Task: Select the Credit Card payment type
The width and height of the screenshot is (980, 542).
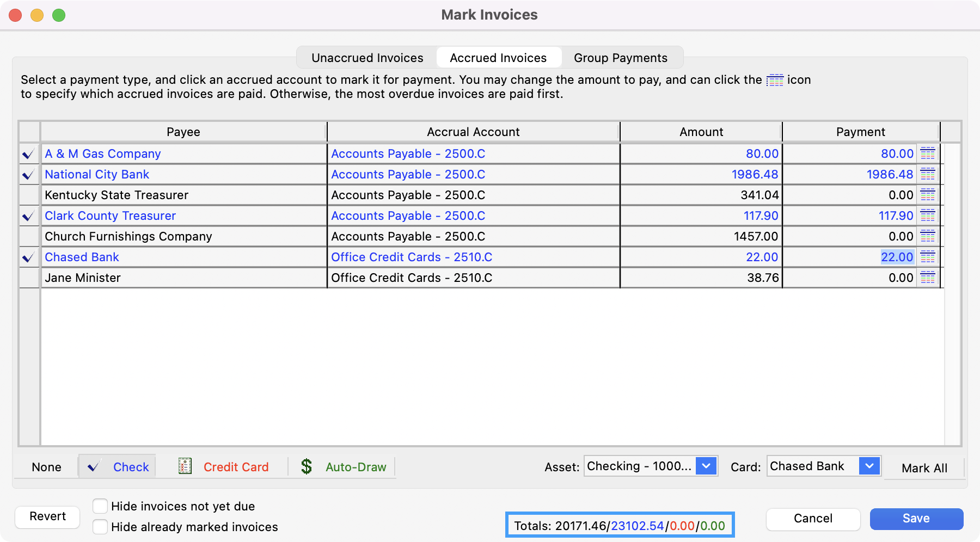Action: click(x=224, y=467)
